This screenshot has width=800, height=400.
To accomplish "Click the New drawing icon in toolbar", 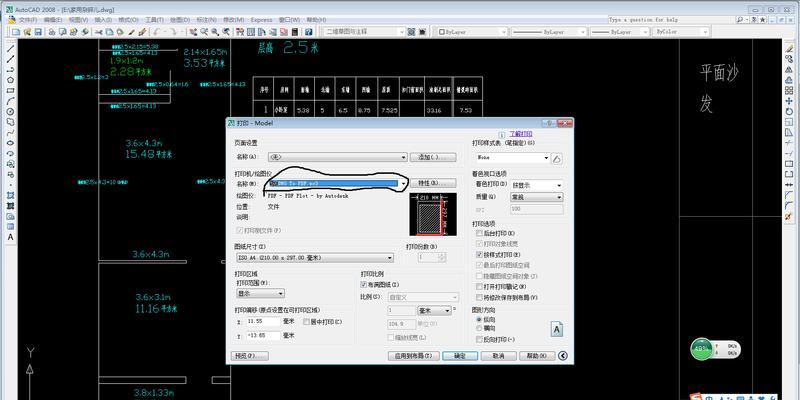I will tap(16, 32).
